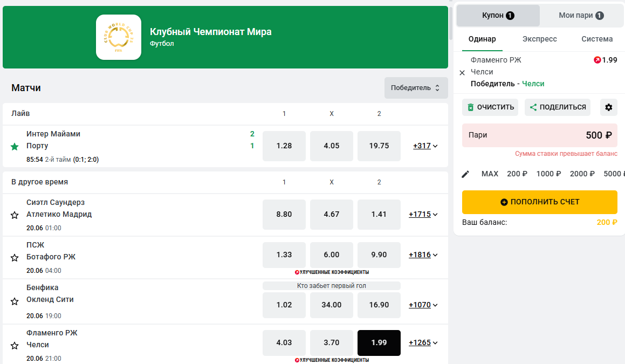Open the Ботафого РЖ match name
The width and height of the screenshot is (625, 364).
pos(51,257)
